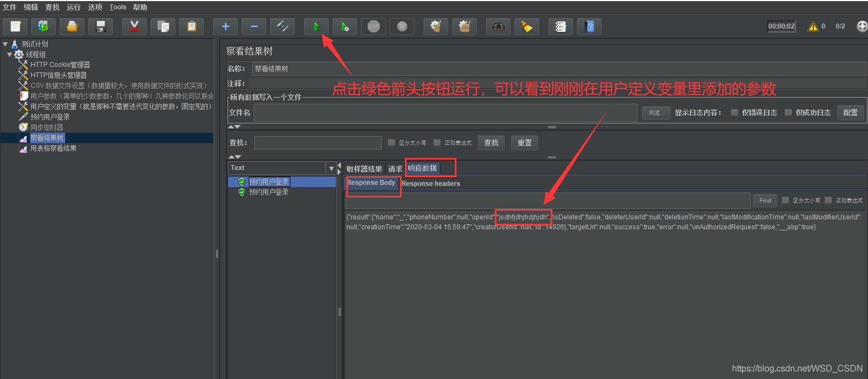Open the Function Helper list icon
868x379 pixels.
click(x=561, y=26)
